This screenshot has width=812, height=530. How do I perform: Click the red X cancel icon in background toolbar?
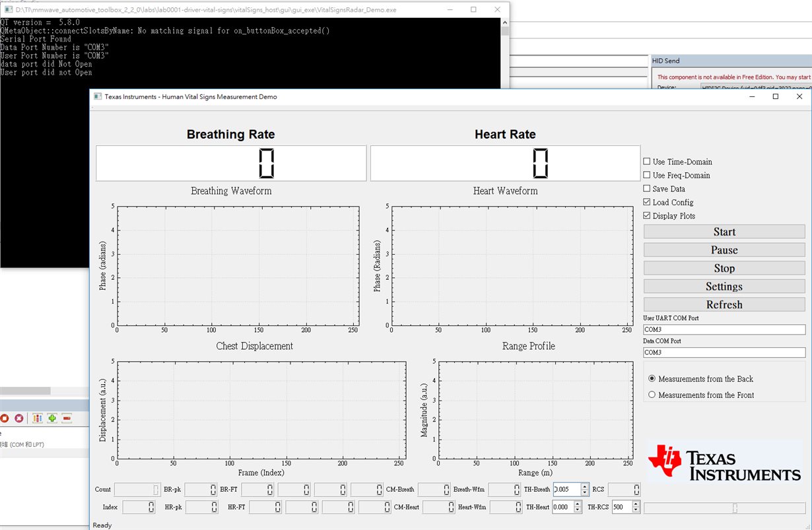(x=19, y=418)
